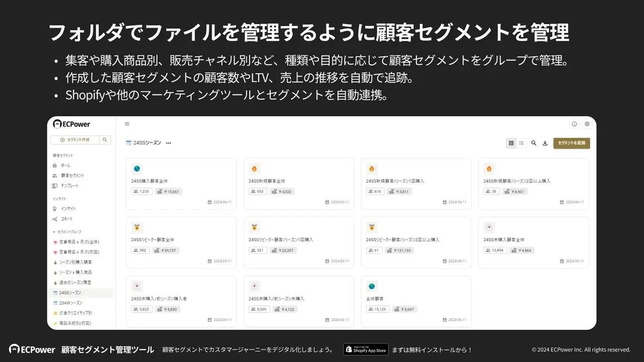Click the download icon beside the search
Viewport: 644px width, 362px height.
(545, 143)
